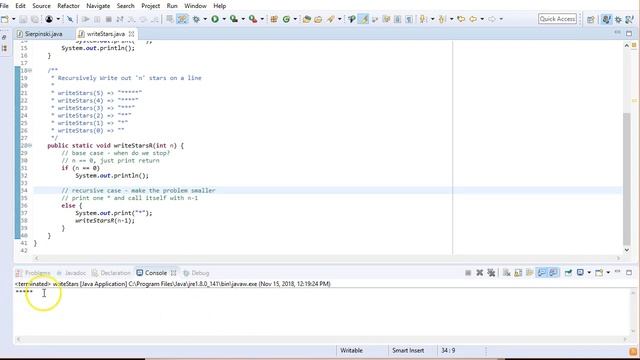This screenshot has height=360, width=640.
Task: Open the Navigate menu
Action: coord(98,6)
